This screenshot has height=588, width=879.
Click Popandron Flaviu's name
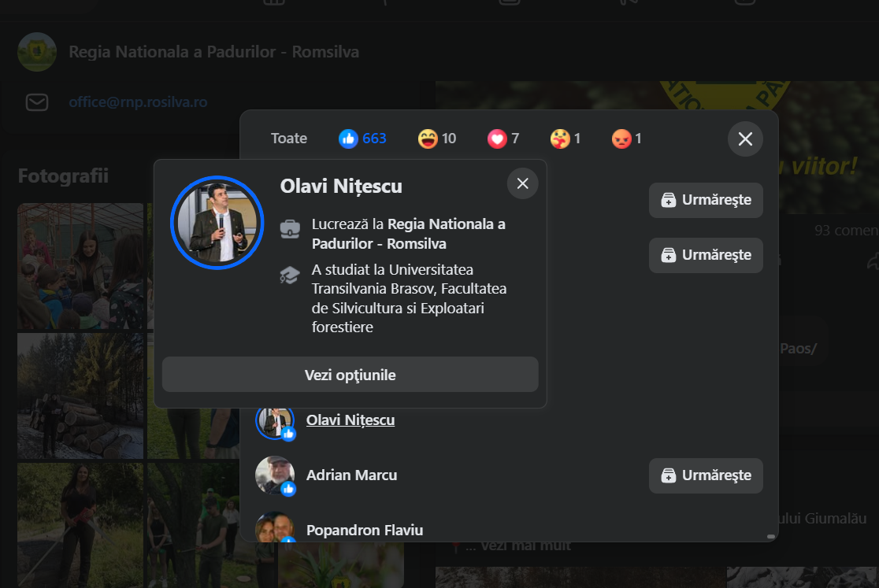click(365, 530)
